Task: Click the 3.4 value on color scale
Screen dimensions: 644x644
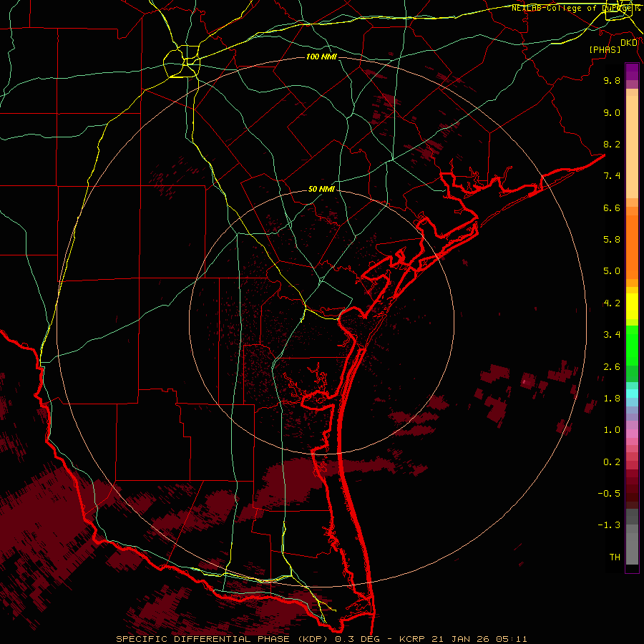Action: point(612,335)
